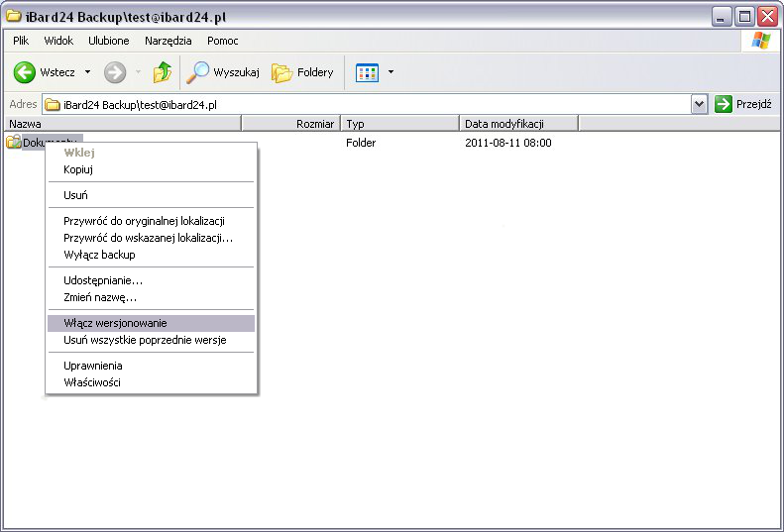This screenshot has height=532, width=784.
Task: Open the Ulubione menu
Action: click(108, 41)
